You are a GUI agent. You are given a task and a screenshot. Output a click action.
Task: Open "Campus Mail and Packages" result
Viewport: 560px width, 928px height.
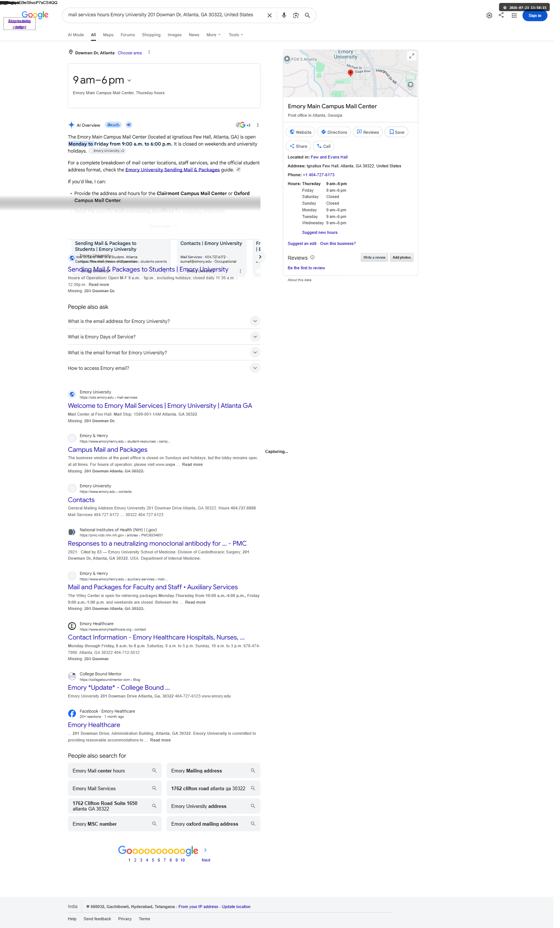(108, 450)
